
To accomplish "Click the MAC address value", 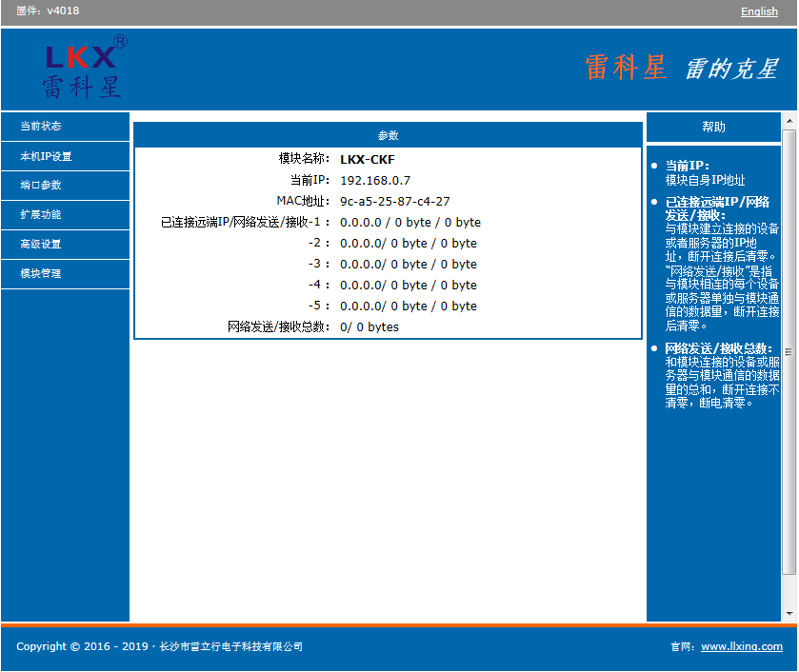I will click(395, 201).
